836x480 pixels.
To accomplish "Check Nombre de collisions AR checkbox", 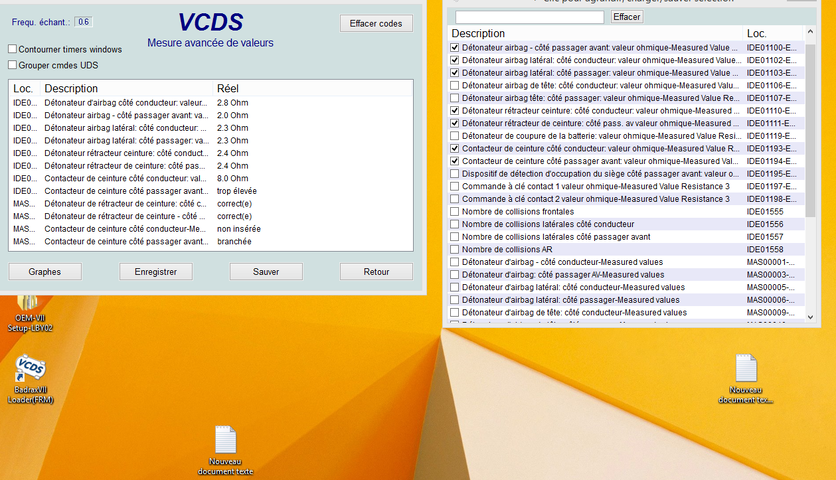I will coord(455,250).
